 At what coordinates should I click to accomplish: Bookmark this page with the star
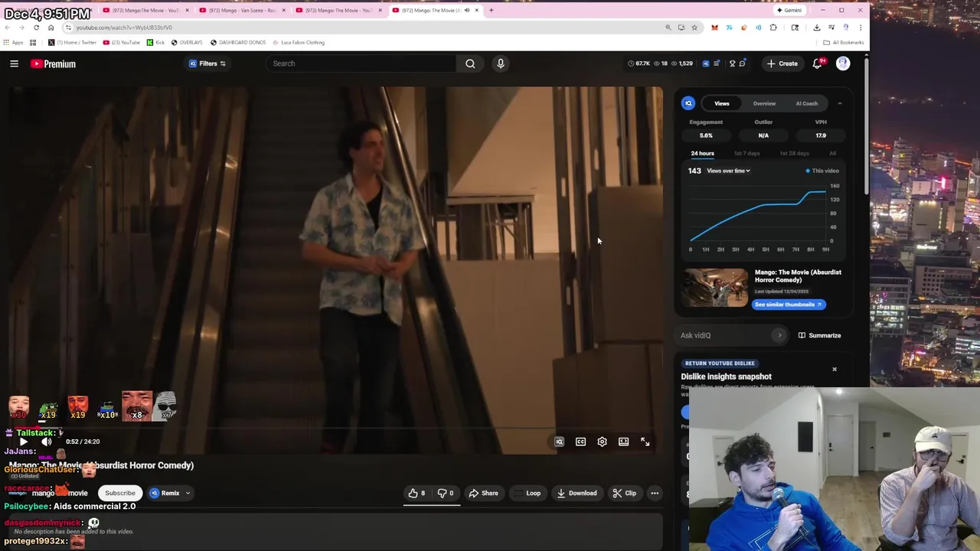(x=694, y=28)
